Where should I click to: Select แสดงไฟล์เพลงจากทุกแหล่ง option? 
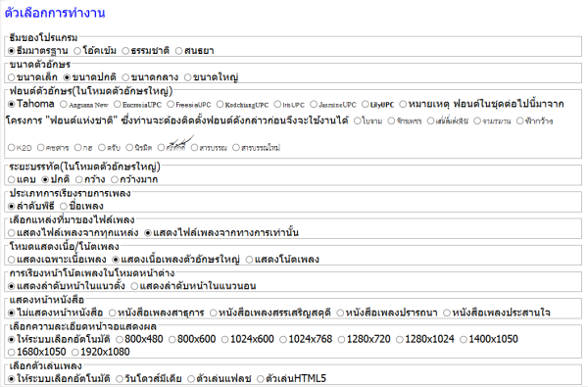coord(12,233)
